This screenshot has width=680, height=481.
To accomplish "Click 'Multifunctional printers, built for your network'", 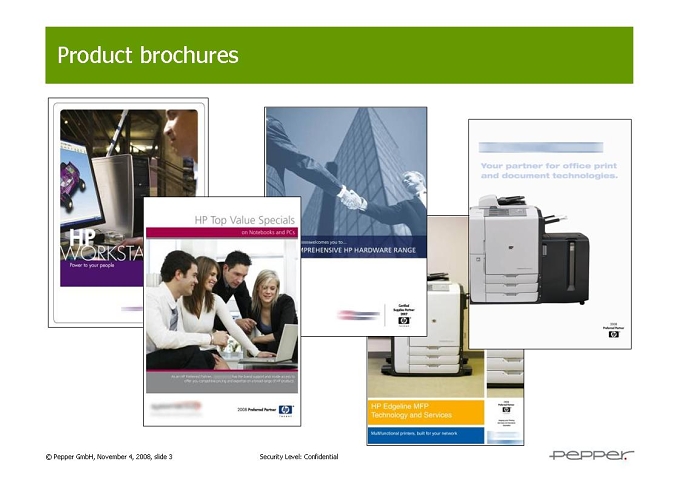I will coord(414,433).
